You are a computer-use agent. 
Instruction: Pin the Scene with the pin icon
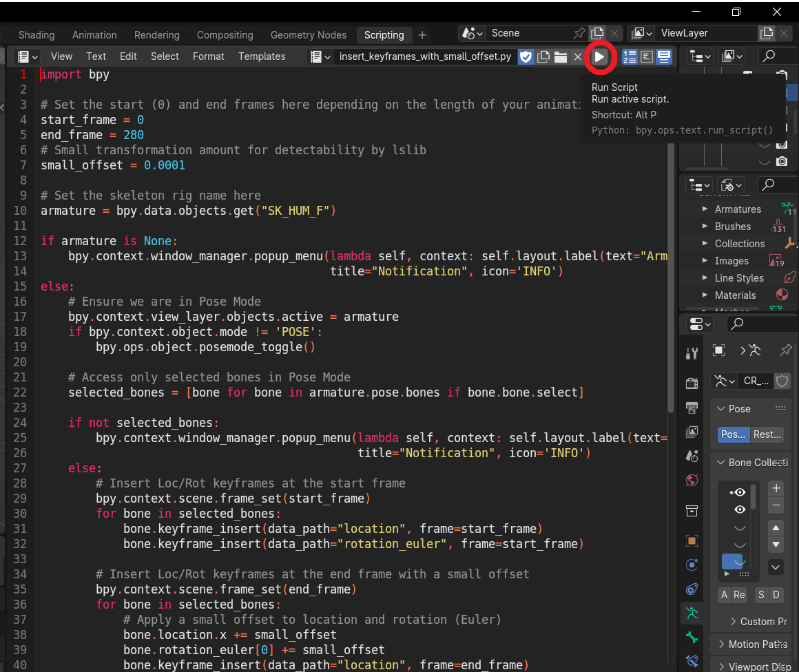[579, 33]
